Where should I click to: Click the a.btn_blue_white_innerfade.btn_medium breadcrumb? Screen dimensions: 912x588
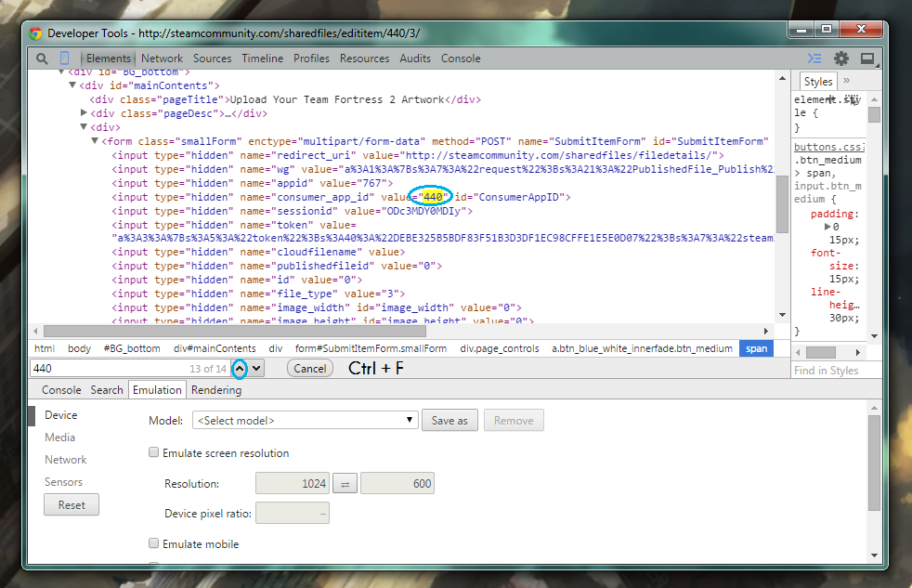642,348
